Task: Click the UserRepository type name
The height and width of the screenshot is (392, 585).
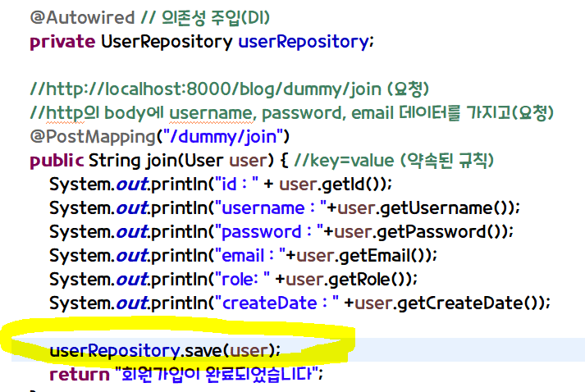Action: 167,42
